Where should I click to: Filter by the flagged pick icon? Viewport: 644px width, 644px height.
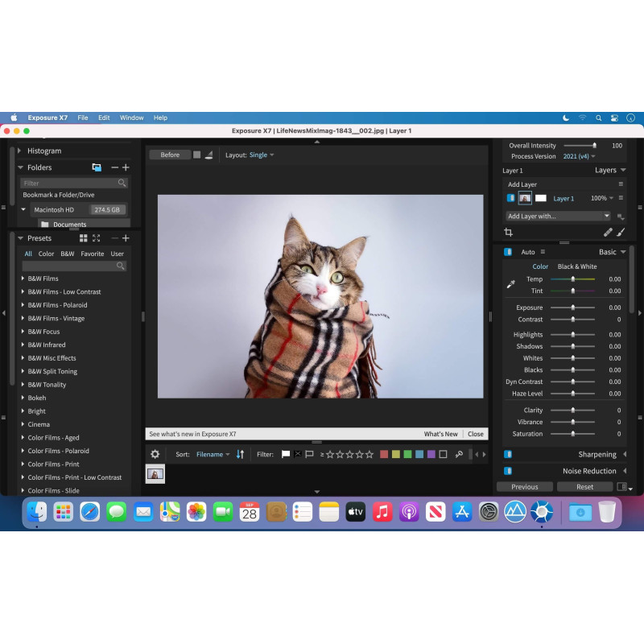tap(285, 454)
